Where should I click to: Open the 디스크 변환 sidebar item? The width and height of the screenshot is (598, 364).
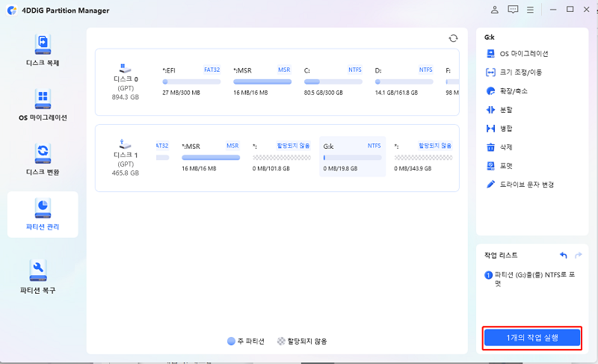pyautogui.click(x=43, y=160)
